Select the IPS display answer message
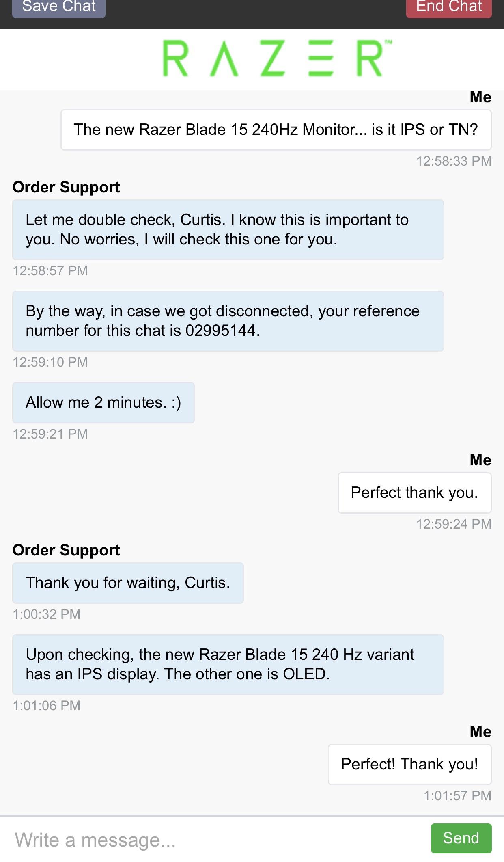Screen dimensions: 504x862 click(228, 664)
